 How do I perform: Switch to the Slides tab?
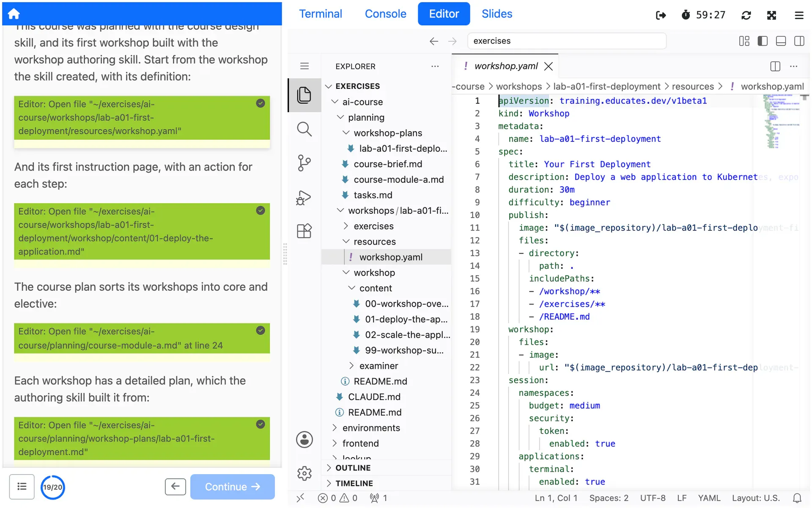click(x=497, y=14)
